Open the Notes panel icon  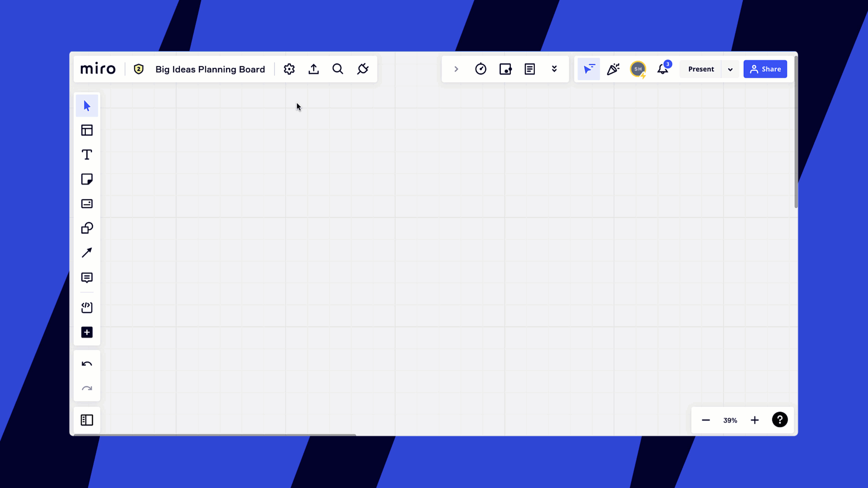pyautogui.click(x=529, y=69)
